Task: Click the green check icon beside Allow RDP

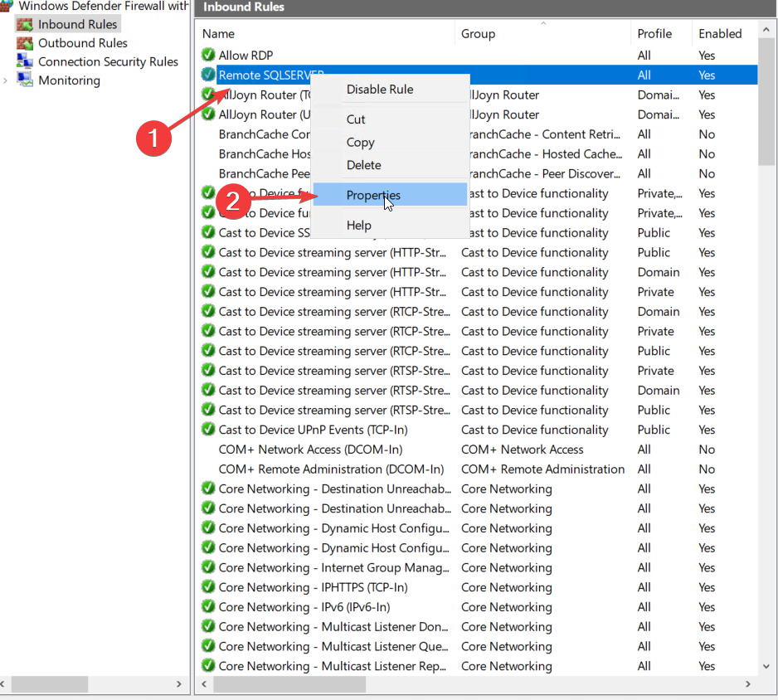Action: [x=208, y=55]
